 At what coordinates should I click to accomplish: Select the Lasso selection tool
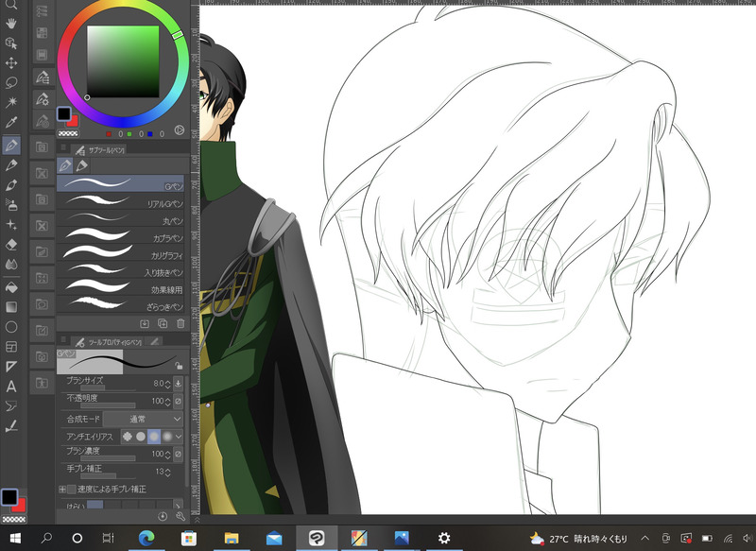pos(11,82)
